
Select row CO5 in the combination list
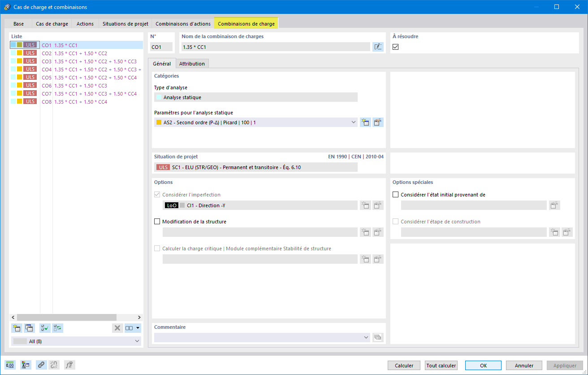[76, 77]
